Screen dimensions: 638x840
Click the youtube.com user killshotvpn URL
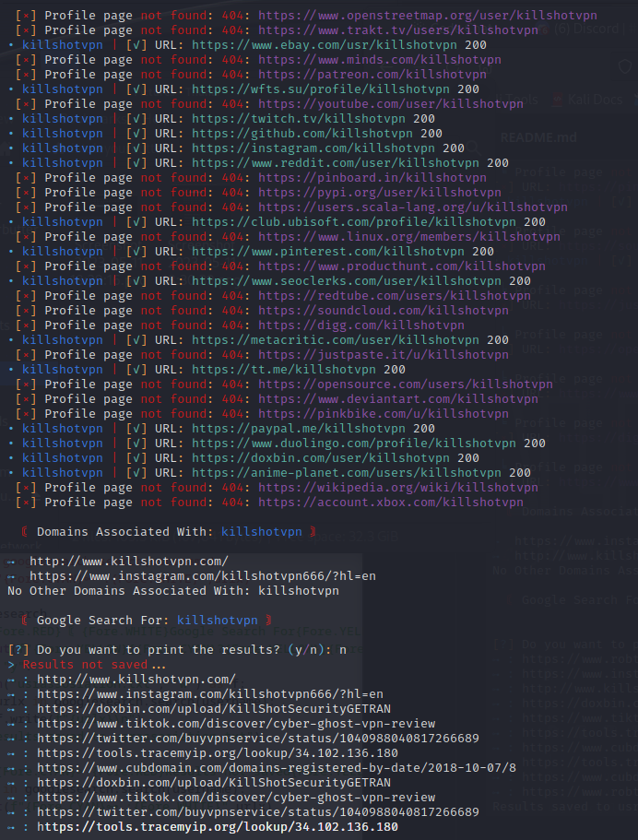(391, 104)
